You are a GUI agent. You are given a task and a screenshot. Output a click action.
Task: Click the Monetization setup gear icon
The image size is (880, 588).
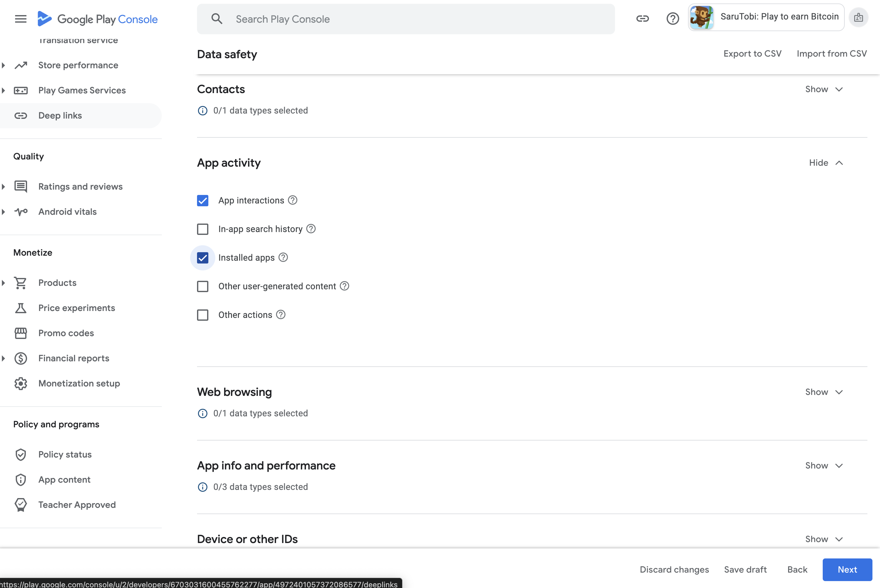click(x=21, y=383)
